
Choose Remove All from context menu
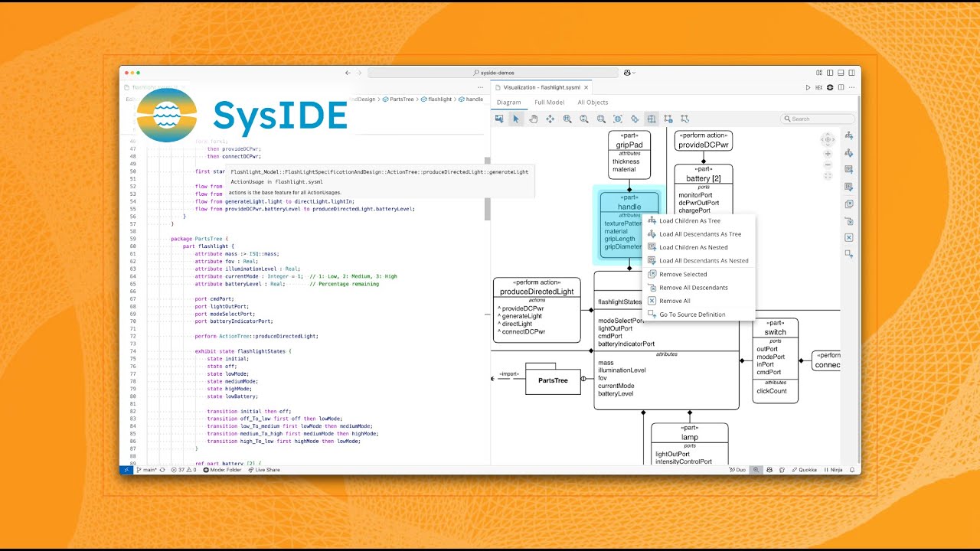(x=698, y=301)
